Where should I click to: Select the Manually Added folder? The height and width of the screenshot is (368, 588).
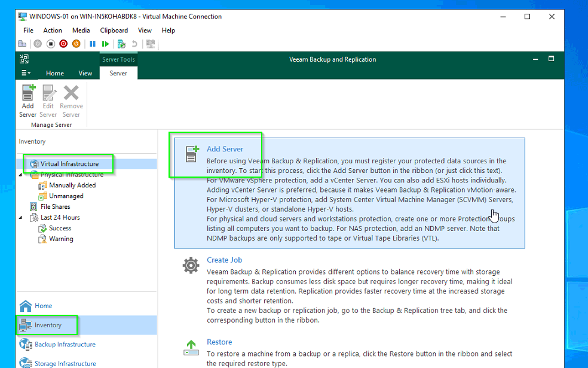[72, 185]
